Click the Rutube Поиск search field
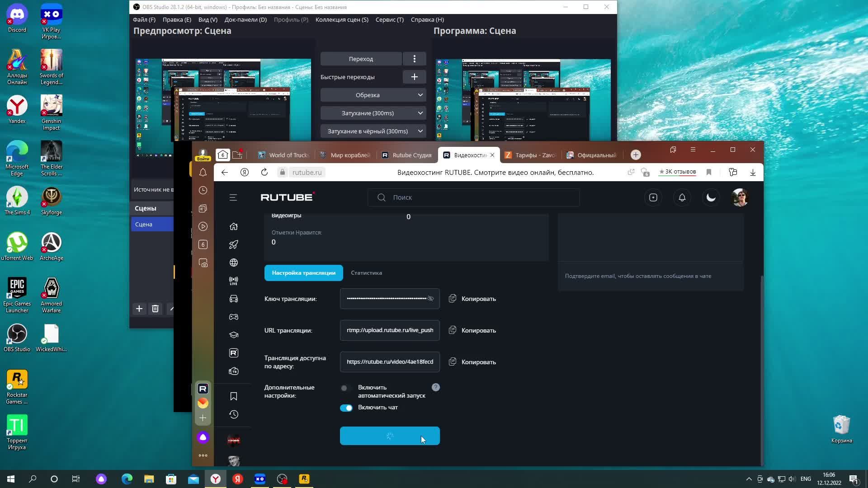The height and width of the screenshot is (488, 868). [x=479, y=197]
